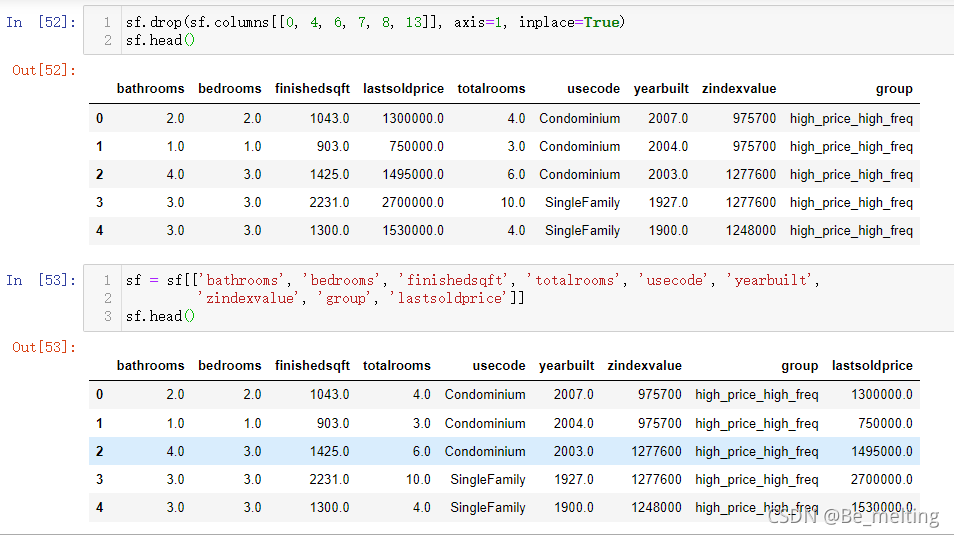The height and width of the screenshot is (537, 954).
Task: Click the In [53] code cell input
Action: [x=518, y=298]
